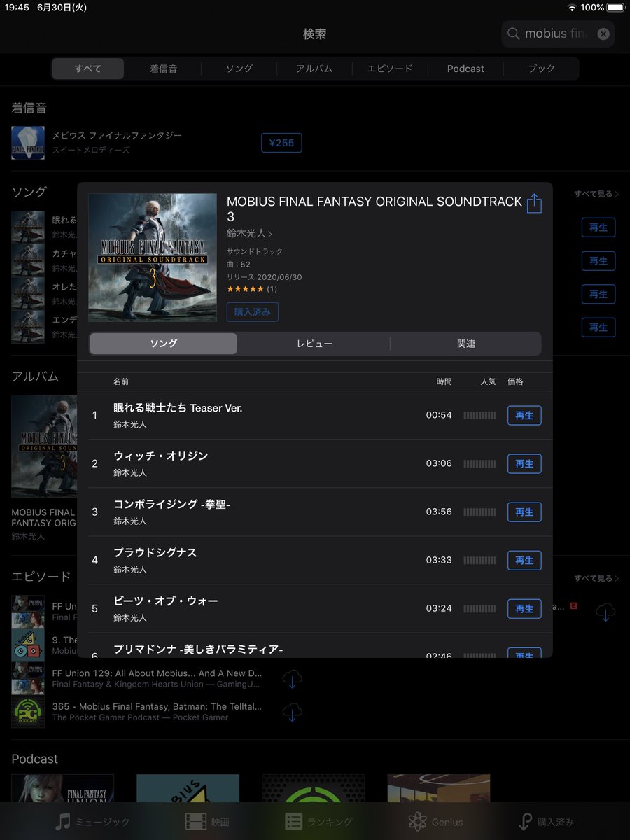Switch popup to 関連 tab
Viewport: 630px width, 840px height.
point(465,344)
